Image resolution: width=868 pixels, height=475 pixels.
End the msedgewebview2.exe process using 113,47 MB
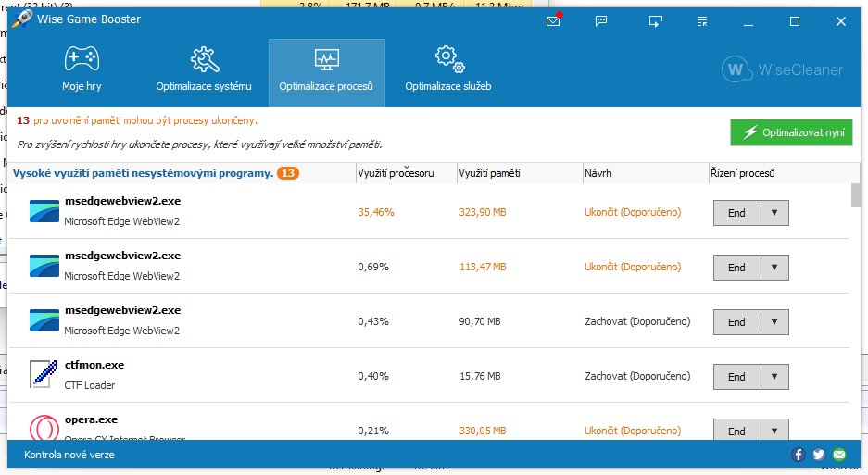(x=736, y=268)
